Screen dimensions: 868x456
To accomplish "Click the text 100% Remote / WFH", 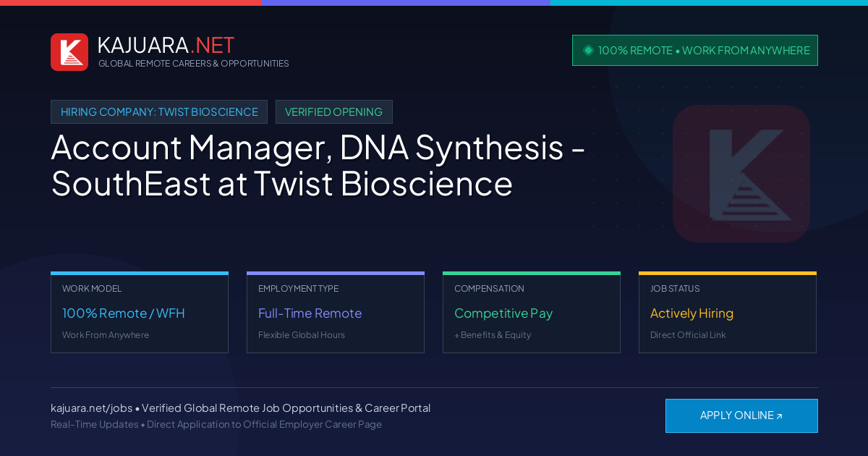I will 124,313.
